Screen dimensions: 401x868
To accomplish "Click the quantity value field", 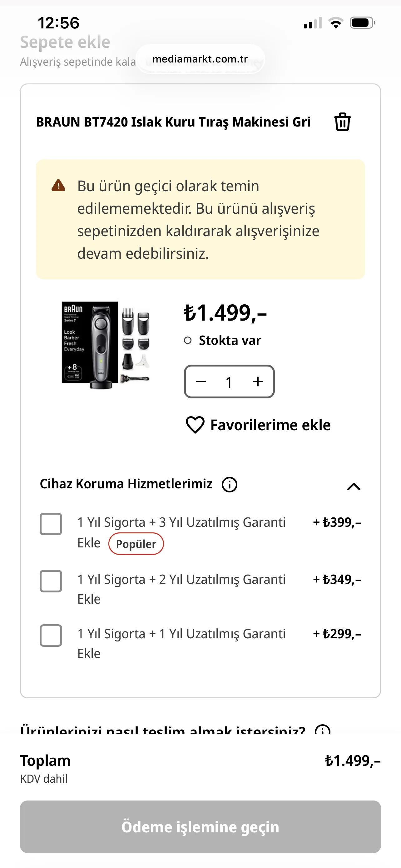I will tap(229, 382).
